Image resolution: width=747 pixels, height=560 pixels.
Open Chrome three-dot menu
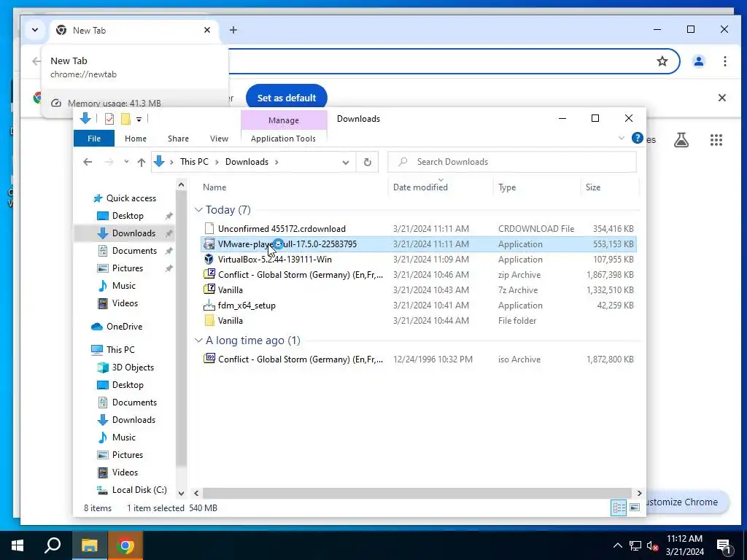pos(724,61)
